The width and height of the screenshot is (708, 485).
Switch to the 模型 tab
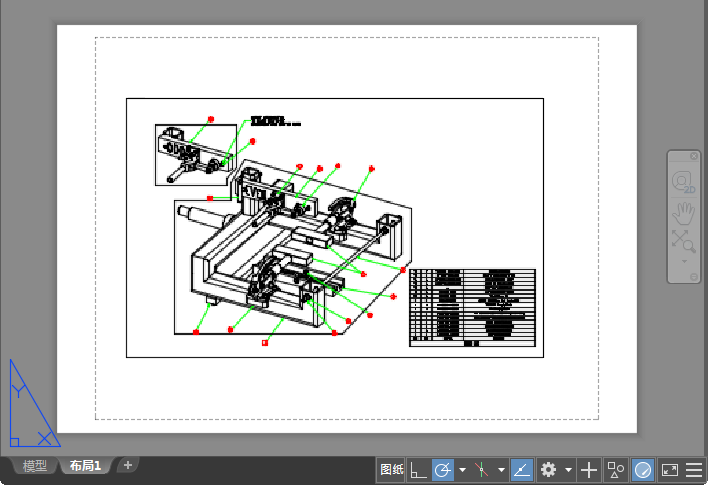point(35,466)
